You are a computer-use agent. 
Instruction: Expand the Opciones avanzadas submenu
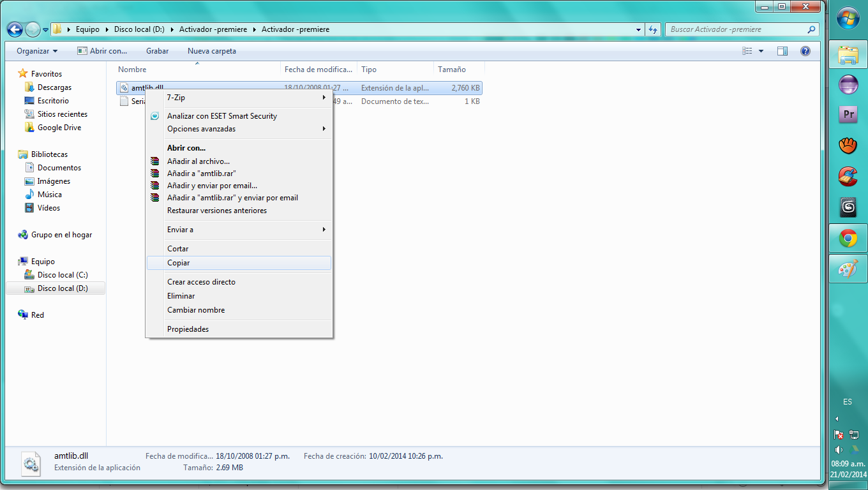click(x=239, y=129)
